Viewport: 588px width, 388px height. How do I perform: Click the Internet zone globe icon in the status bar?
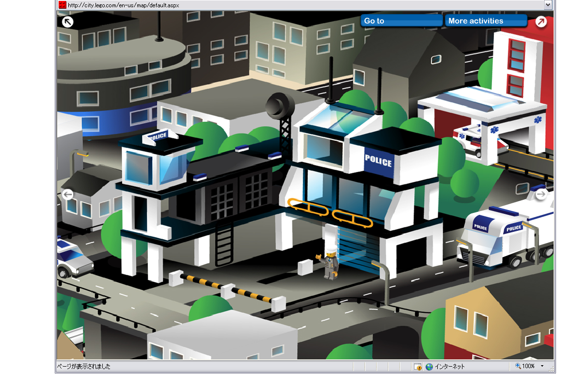click(x=429, y=367)
